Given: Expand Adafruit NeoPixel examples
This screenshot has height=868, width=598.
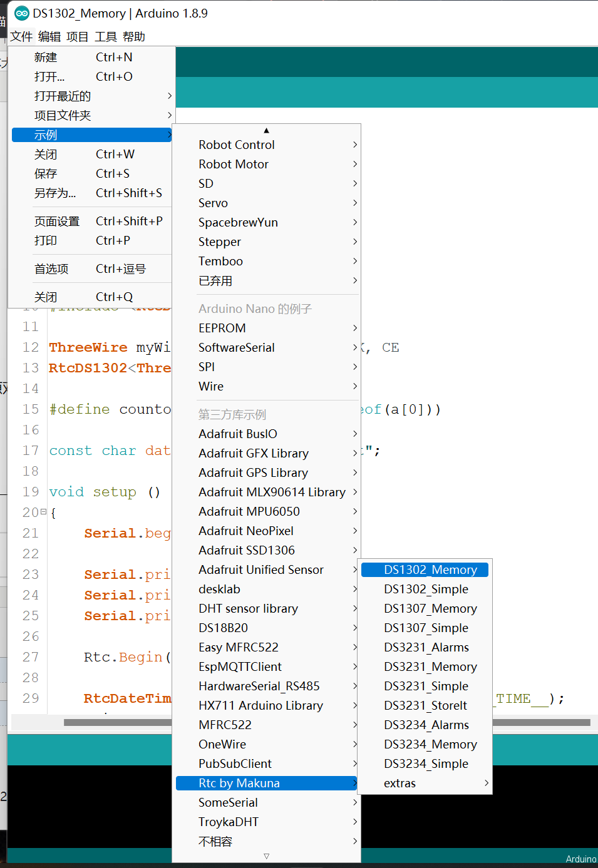Looking at the screenshot, I should tap(266, 531).
